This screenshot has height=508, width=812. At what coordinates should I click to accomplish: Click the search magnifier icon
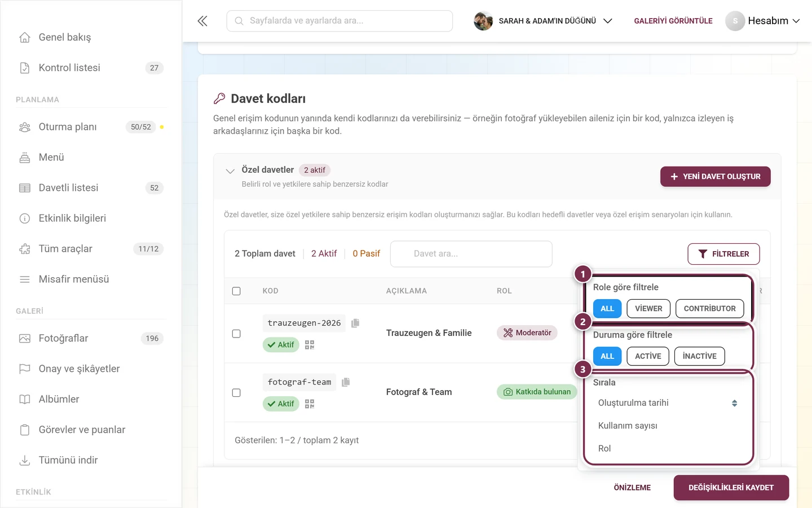[239, 21]
